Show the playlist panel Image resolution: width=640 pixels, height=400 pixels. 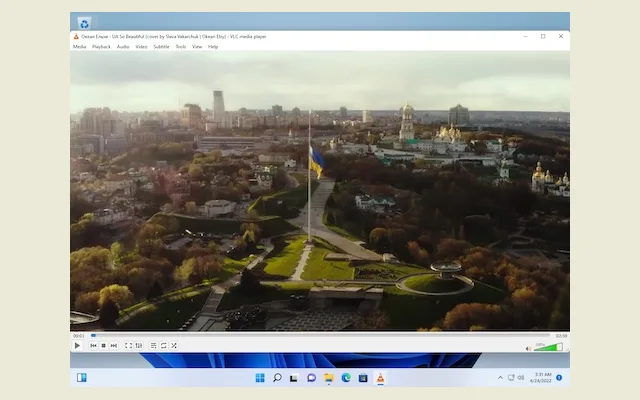click(x=153, y=346)
